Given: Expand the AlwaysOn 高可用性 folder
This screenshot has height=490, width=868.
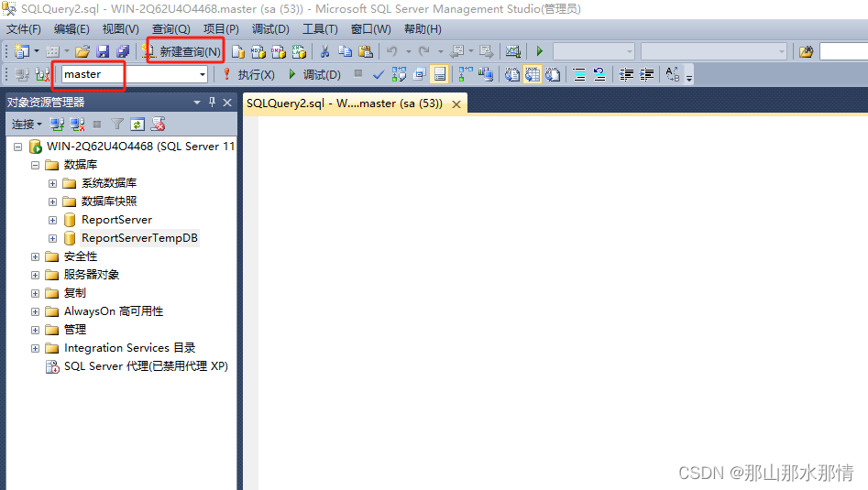Looking at the screenshot, I should [35, 311].
